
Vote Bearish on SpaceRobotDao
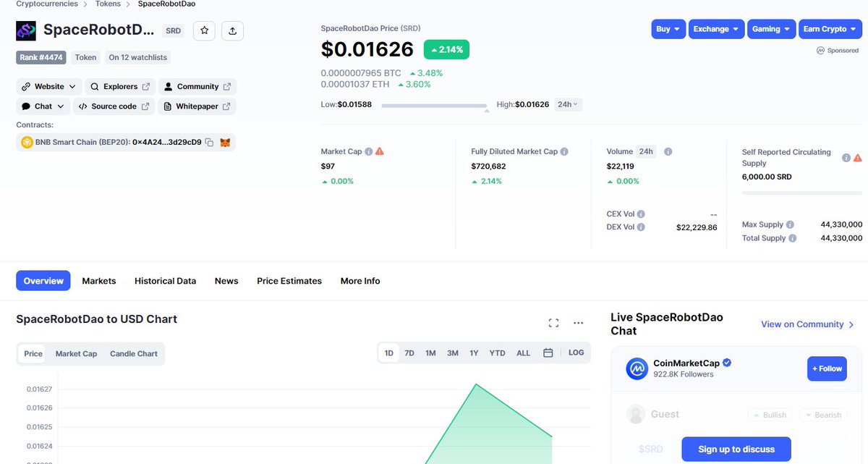click(x=823, y=414)
